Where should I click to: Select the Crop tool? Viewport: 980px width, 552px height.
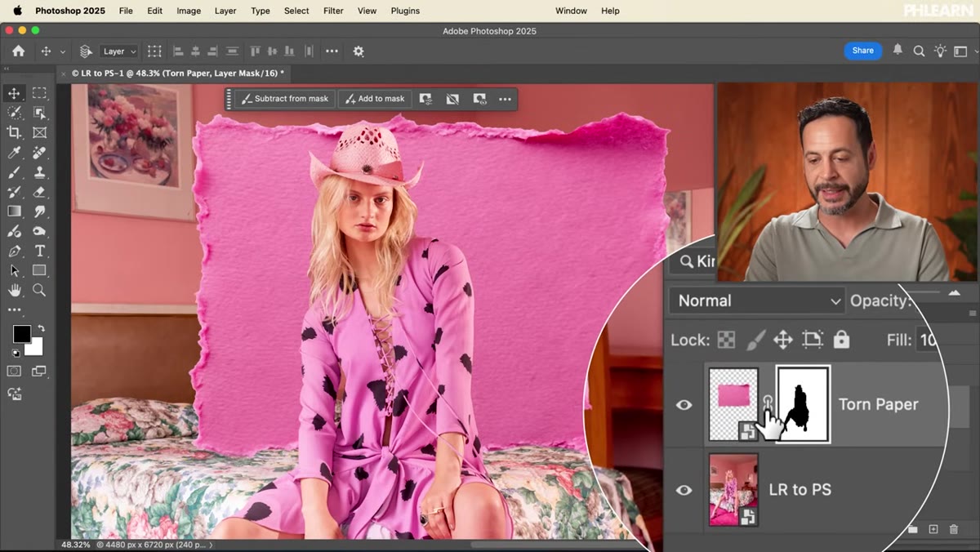coord(14,132)
